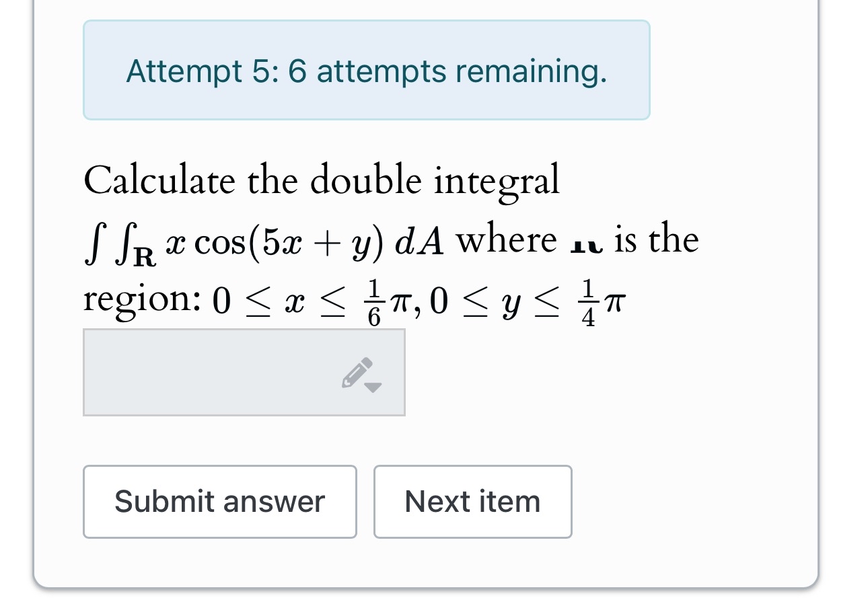Click the small down arrow in answer field

[x=372, y=387]
